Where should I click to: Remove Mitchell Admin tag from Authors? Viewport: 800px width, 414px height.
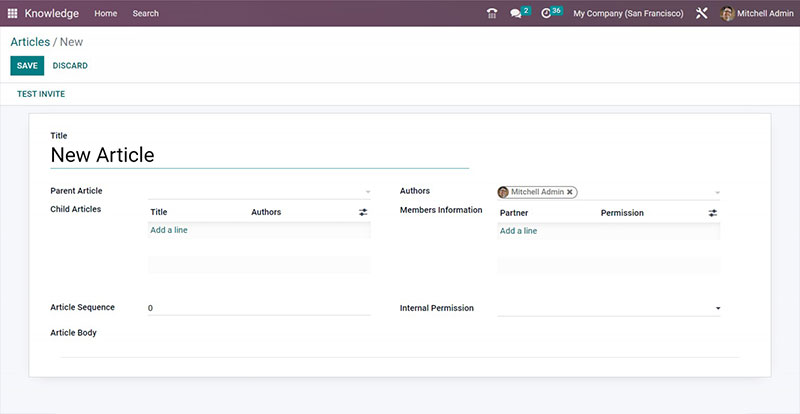point(570,192)
